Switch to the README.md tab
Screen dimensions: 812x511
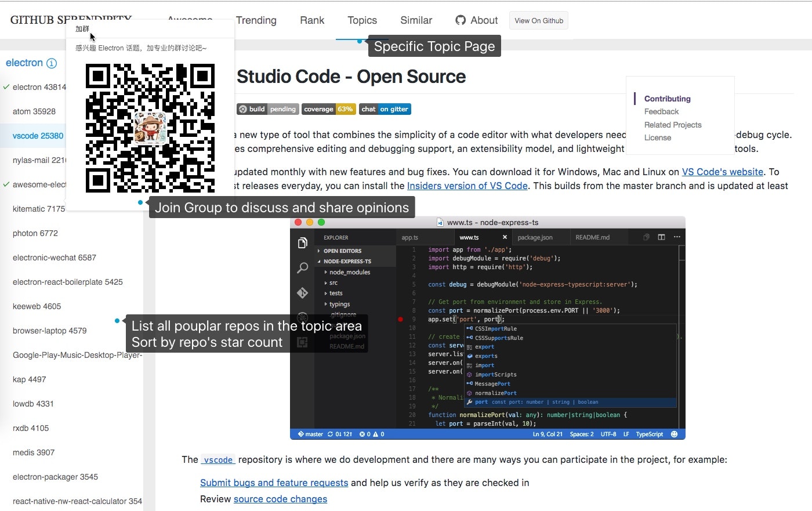[x=593, y=237]
